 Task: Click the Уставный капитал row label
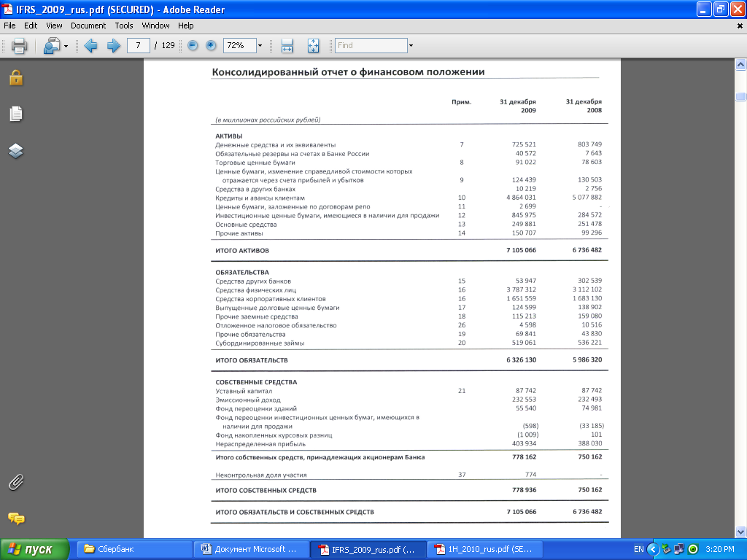pyautogui.click(x=244, y=391)
